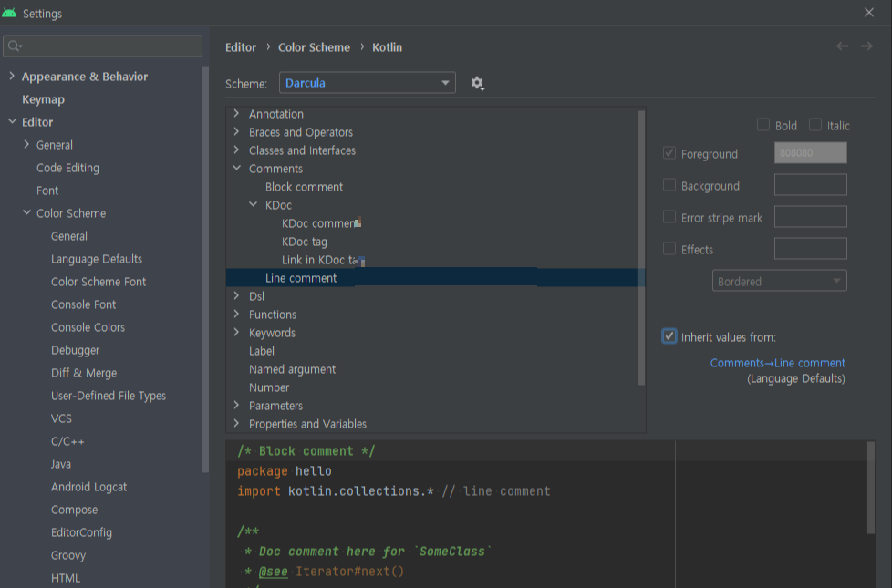
Task: Expand Classes and Interfaces node
Action: (x=236, y=150)
